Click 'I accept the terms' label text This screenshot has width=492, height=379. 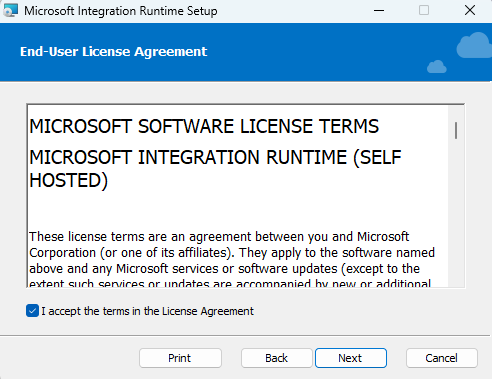(147, 311)
